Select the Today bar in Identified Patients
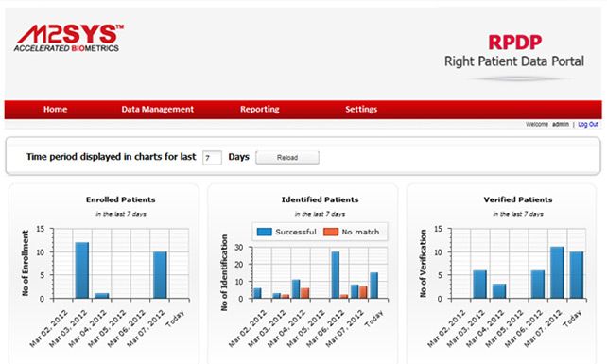This screenshot has height=364, width=607. [x=374, y=286]
